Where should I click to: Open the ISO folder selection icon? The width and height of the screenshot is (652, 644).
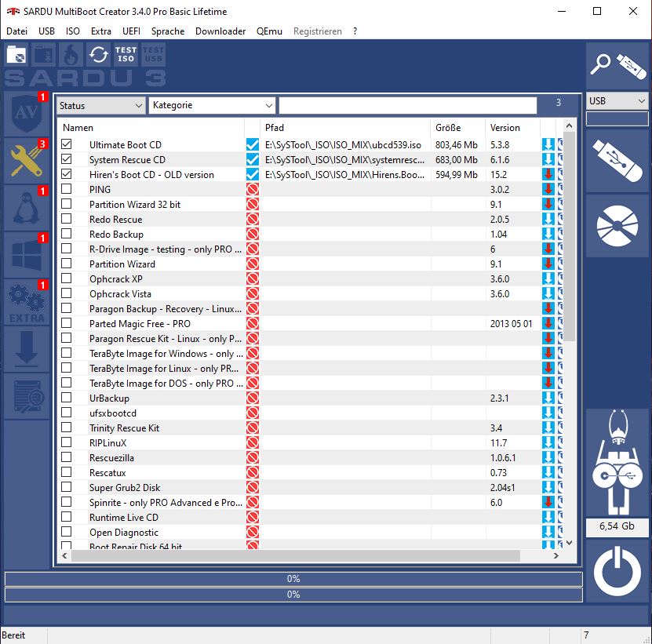(16, 55)
